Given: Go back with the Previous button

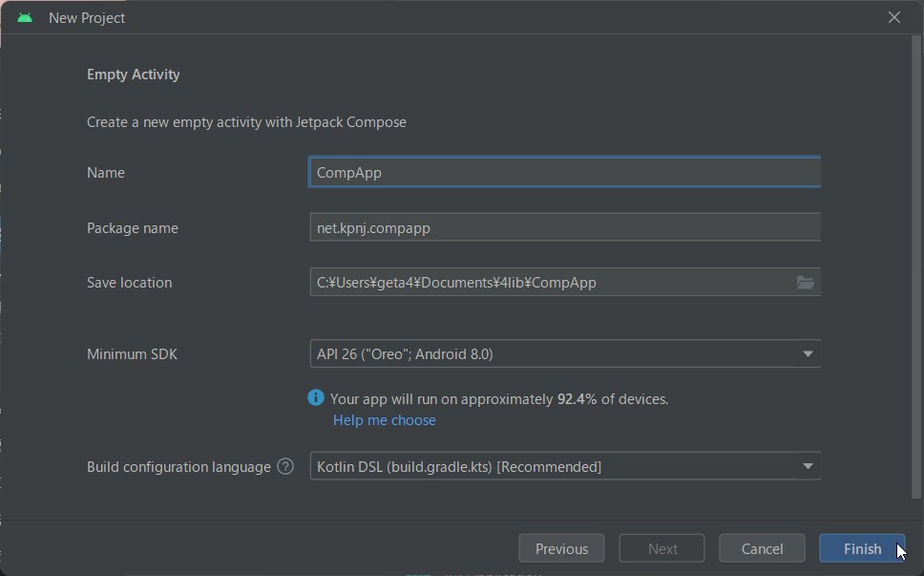Looking at the screenshot, I should tap(561, 549).
